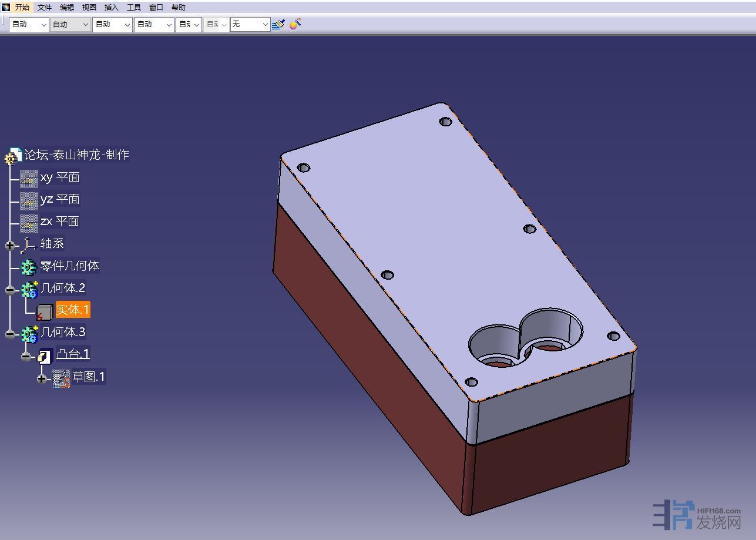Select the yz 平面 label in tree

60,199
